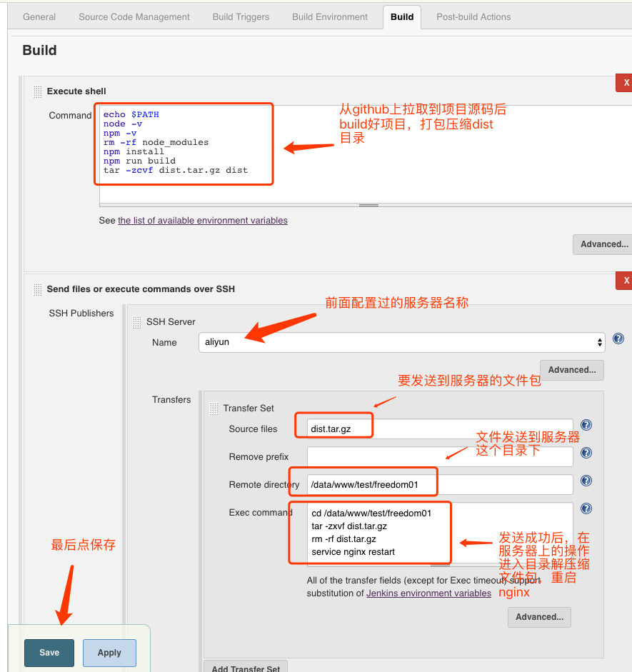
Task: Grab the Transfer Set drag handle
Action: (x=213, y=408)
